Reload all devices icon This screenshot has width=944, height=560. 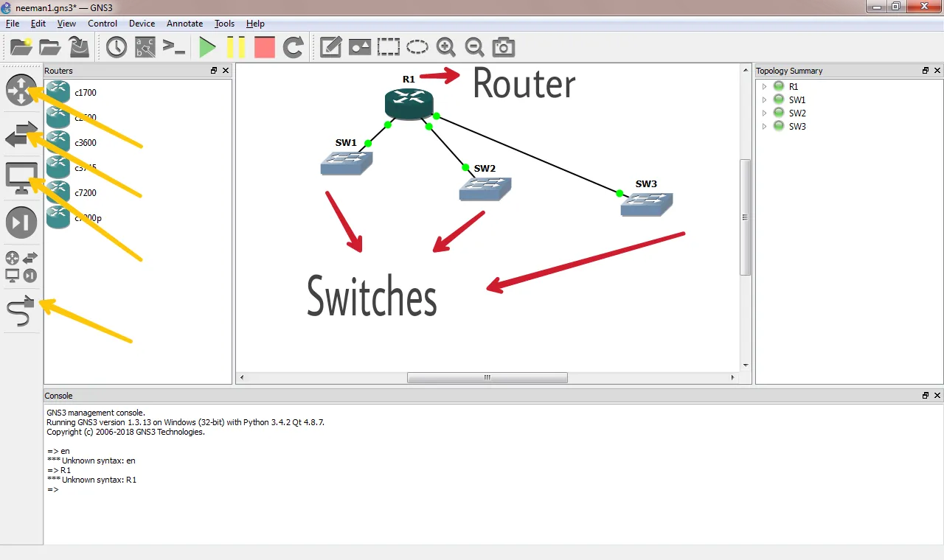(294, 48)
